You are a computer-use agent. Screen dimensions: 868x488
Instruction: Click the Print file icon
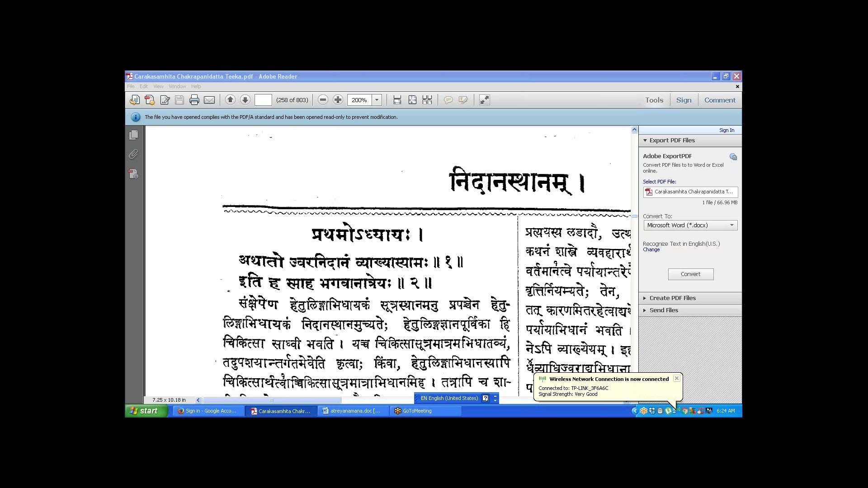[194, 100]
